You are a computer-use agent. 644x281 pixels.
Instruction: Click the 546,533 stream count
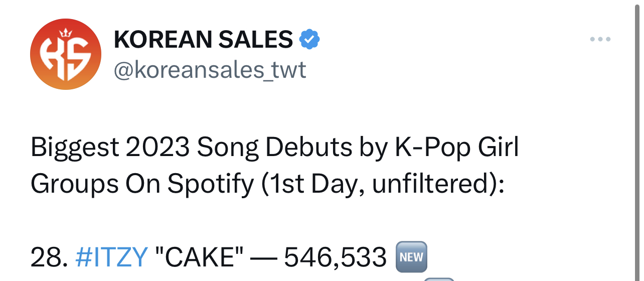(x=336, y=258)
